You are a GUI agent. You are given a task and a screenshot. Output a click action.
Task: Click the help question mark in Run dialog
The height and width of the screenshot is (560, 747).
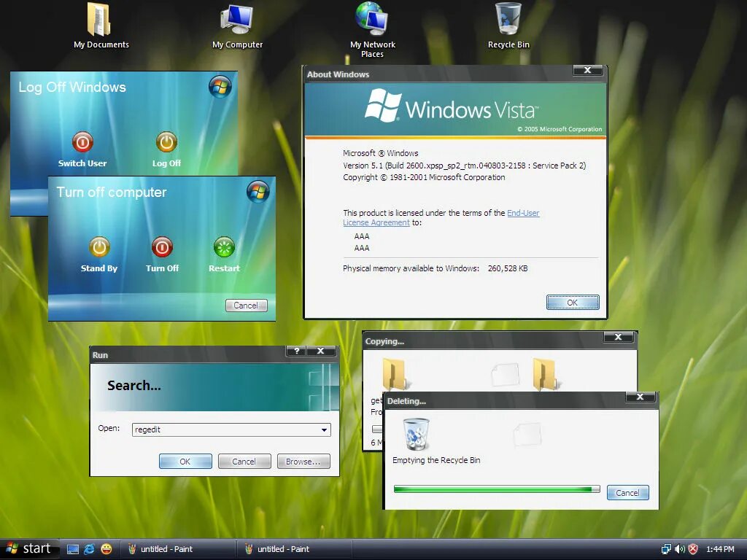click(x=296, y=351)
